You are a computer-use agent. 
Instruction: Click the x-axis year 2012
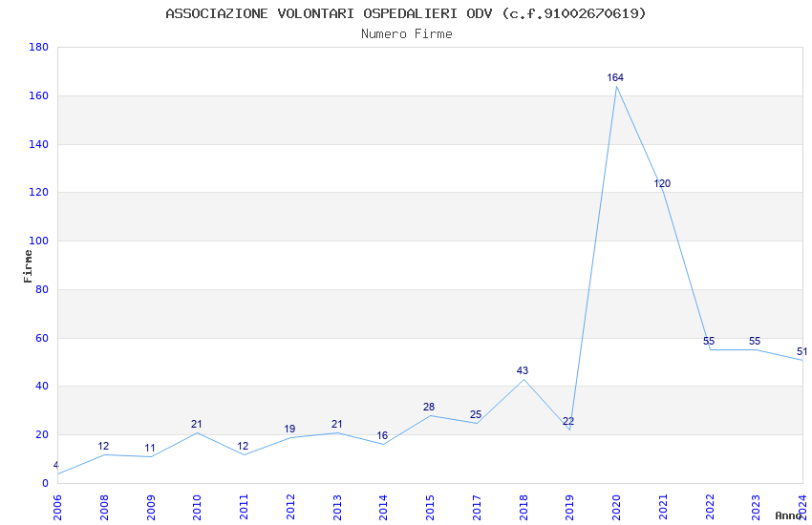290,507
